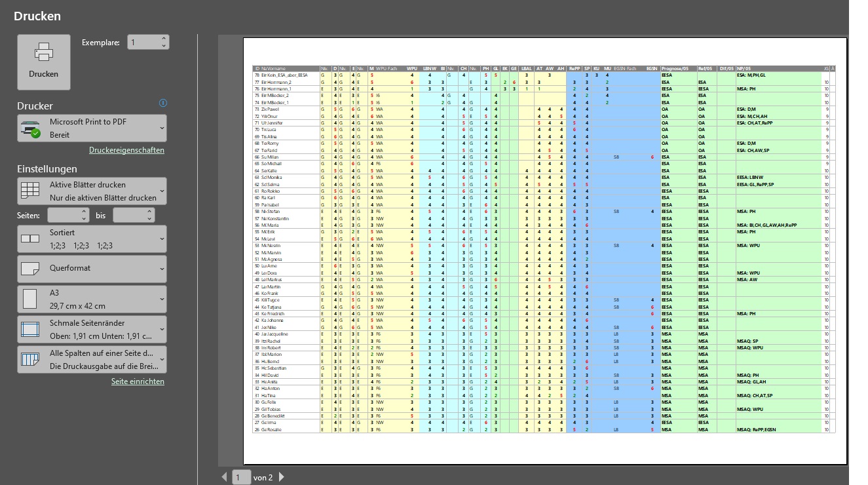This screenshot has height=485, width=868.
Task: Open 'Alle Spalten auf einer Seite' scaling dropdown
Action: click(x=92, y=359)
